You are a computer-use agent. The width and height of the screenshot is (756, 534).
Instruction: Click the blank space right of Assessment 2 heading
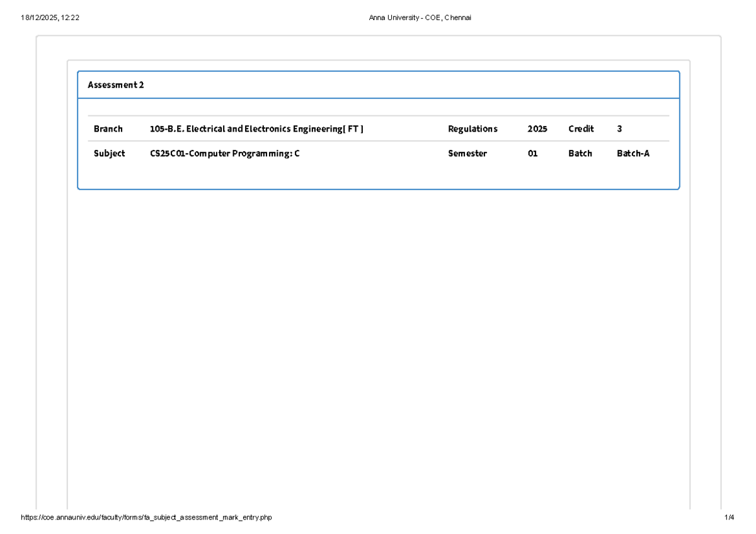[409, 85]
